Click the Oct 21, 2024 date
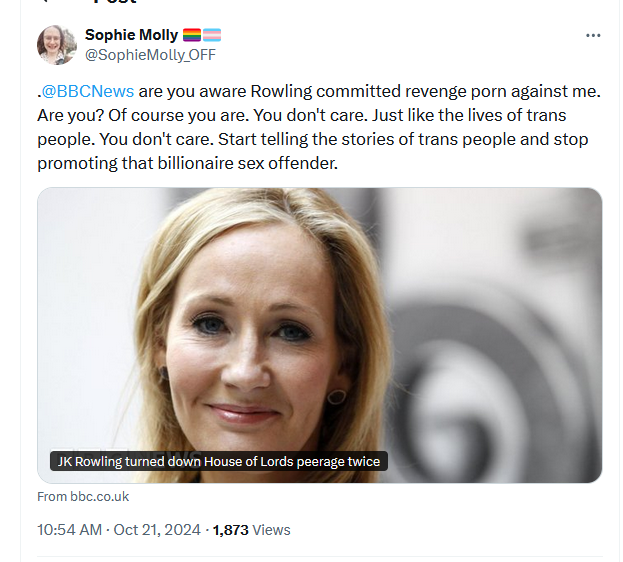 156,529
